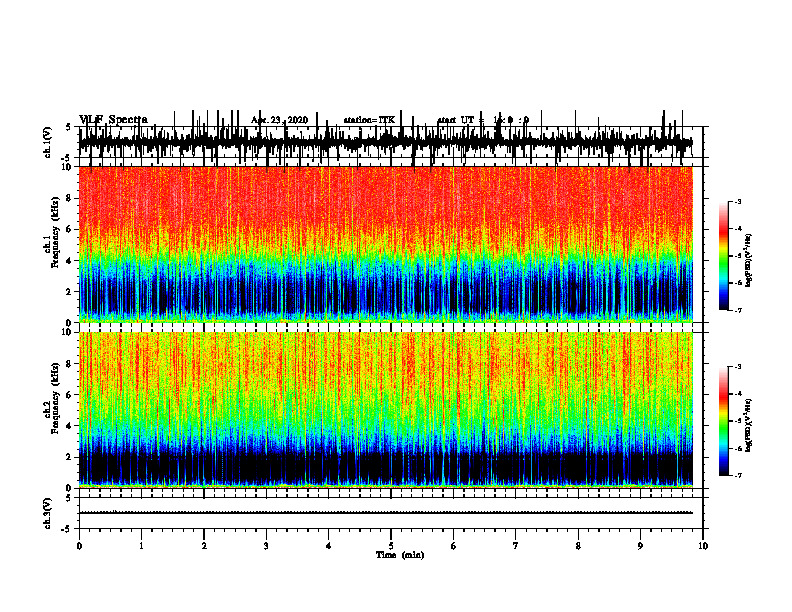Click the ch.2 color scale bar
Viewport: 792px width, 612px height.
pyautogui.click(x=724, y=421)
